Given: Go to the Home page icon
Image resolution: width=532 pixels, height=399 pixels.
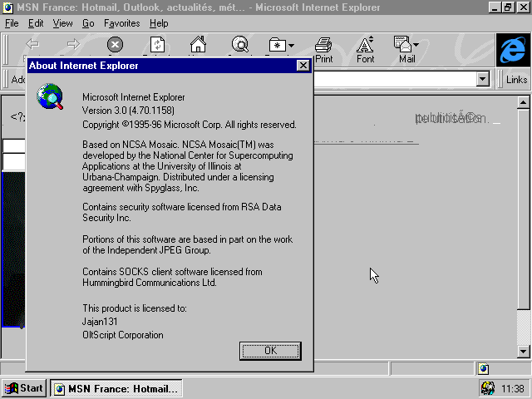Looking at the screenshot, I should [x=198, y=44].
